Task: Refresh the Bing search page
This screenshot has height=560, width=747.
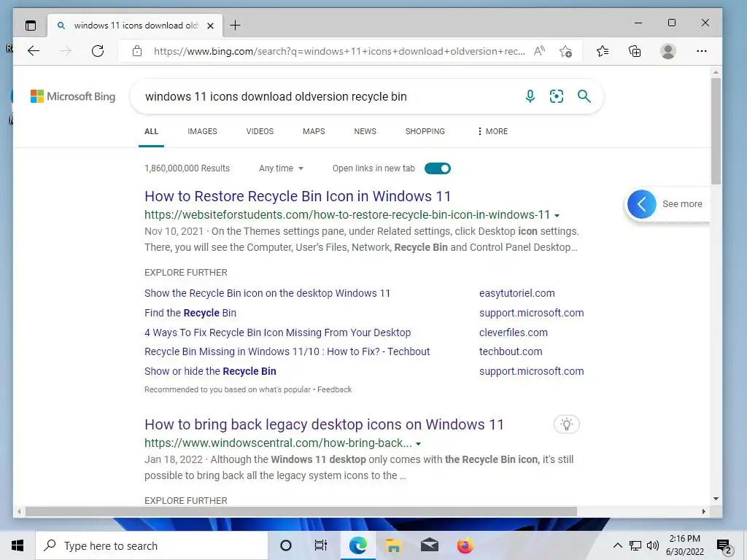Action: [x=98, y=51]
